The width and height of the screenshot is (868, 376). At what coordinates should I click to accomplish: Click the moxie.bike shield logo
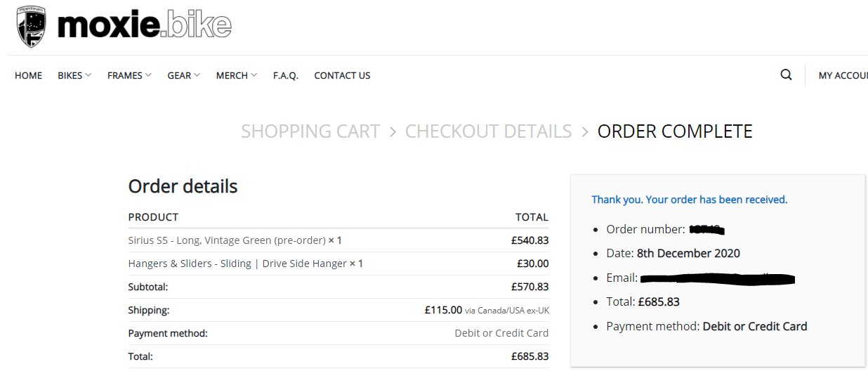click(x=32, y=26)
